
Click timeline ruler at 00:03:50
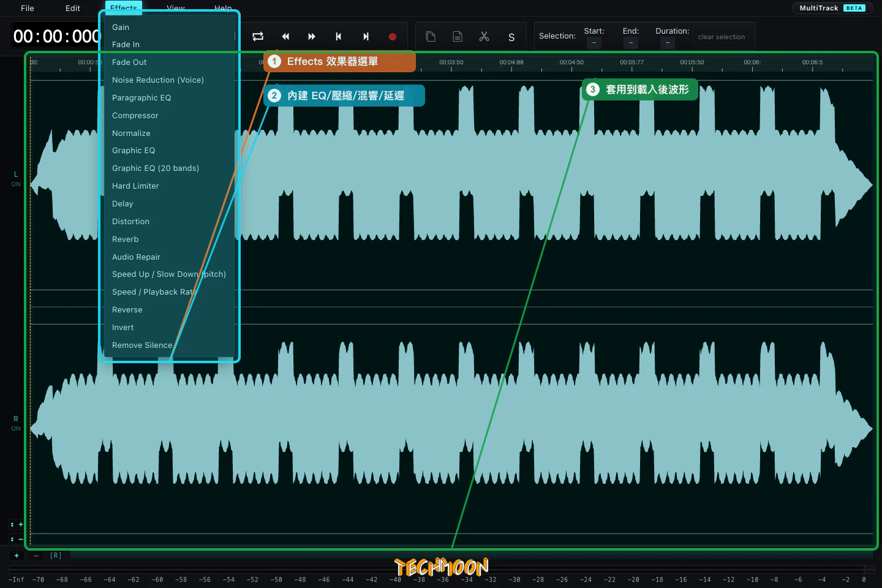(451, 62)
